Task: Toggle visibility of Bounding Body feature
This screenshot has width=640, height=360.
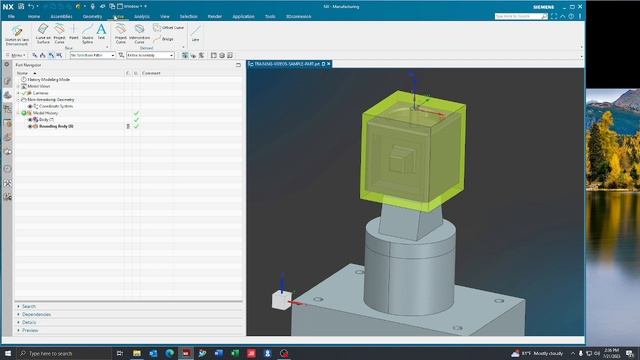Action: [30, 126]
